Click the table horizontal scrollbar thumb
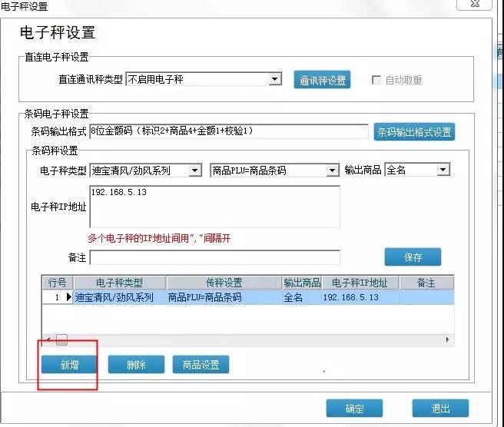 click(61, 339)
